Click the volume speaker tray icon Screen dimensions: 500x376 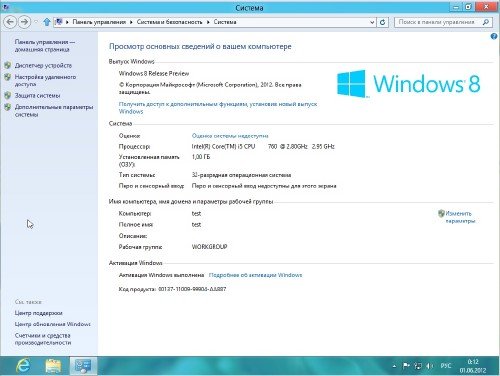(429, 366)
